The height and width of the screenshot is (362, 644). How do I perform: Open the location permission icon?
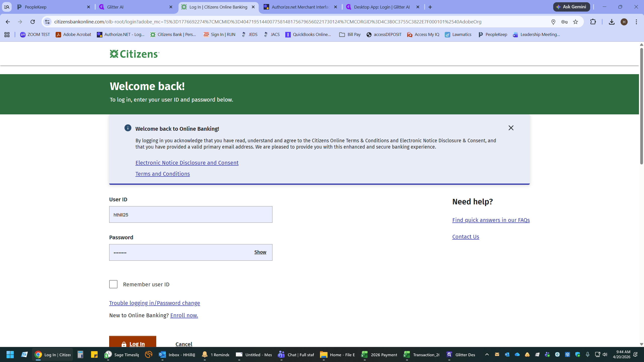pos(553,22)
